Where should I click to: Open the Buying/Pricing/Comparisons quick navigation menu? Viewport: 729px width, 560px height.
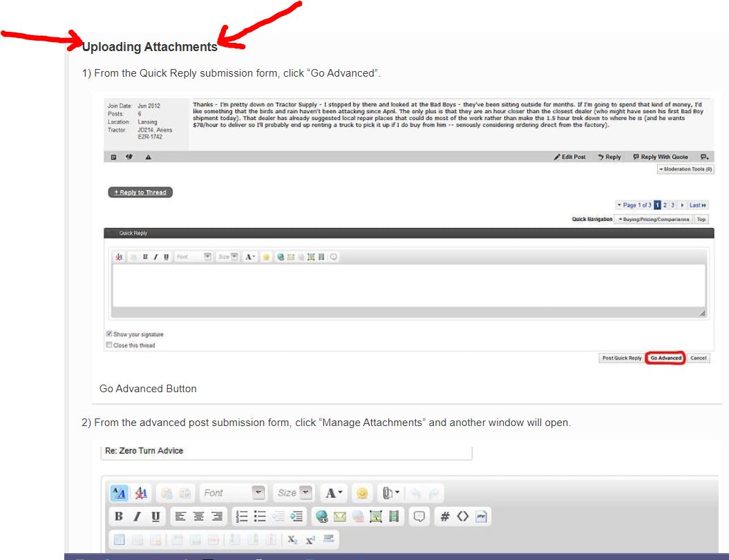point(652,220)
